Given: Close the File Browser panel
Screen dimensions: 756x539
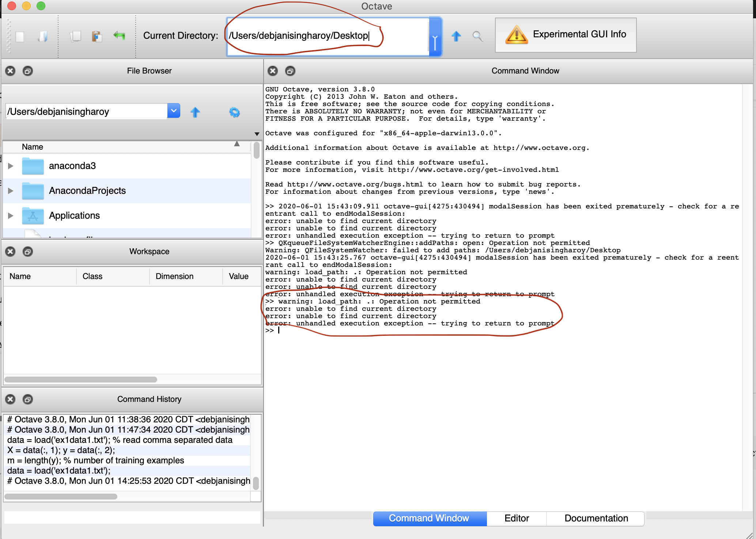Looking at the screenshot, I should 11,71.
